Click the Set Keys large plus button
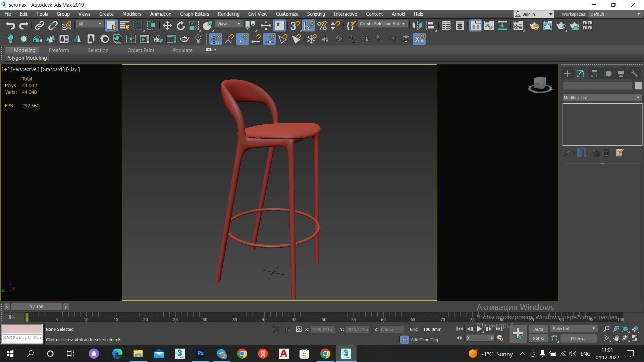644x362 pixels. pos(518,334)
